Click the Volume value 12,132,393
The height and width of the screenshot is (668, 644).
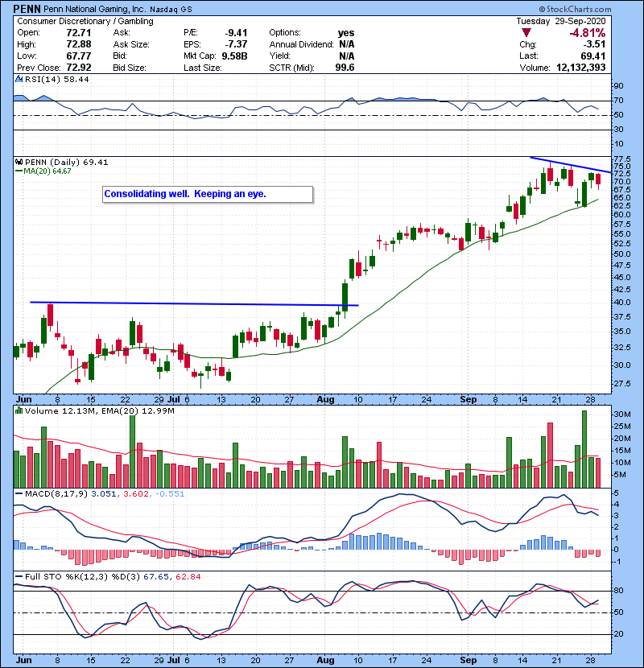coord(581,68)
